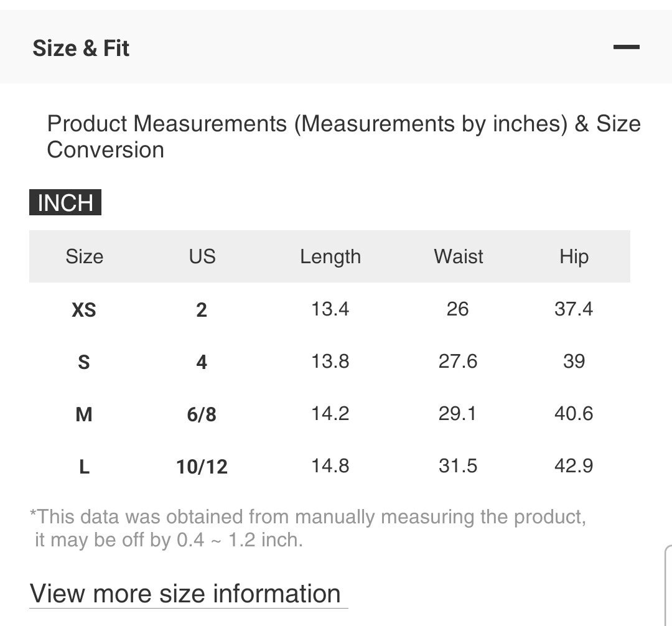
Task: Click the Product Measurements description text
Action: click(343, 136)
